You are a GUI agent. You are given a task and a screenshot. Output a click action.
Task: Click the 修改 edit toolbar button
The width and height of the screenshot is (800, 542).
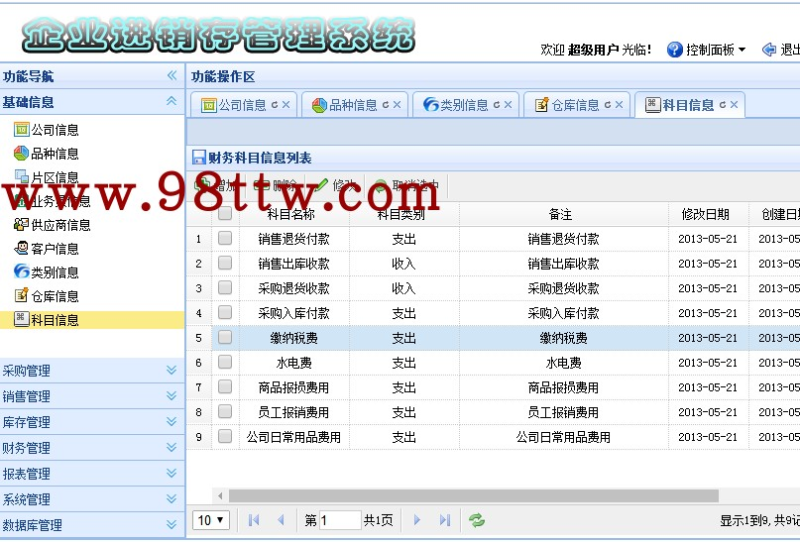(x=336, y=185)
